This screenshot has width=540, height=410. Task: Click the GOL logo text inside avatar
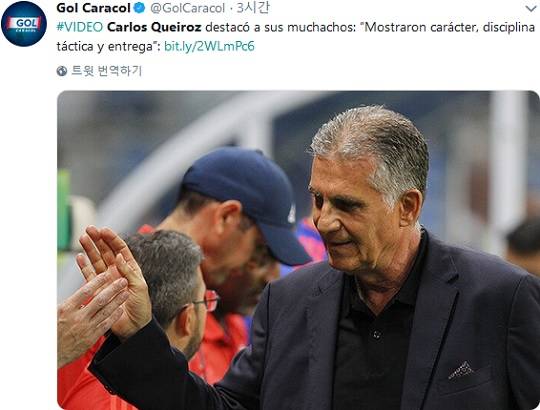pyautogui.click(x=25, y=23)
